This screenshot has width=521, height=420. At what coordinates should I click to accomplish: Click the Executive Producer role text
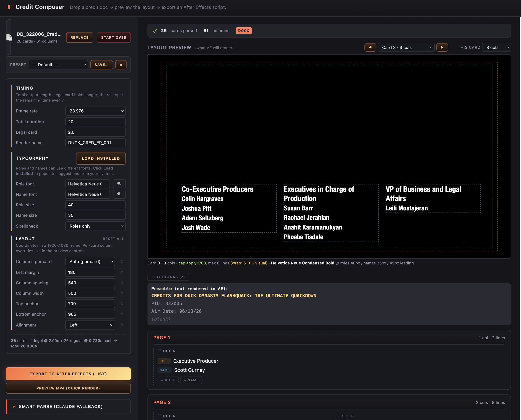196,361
